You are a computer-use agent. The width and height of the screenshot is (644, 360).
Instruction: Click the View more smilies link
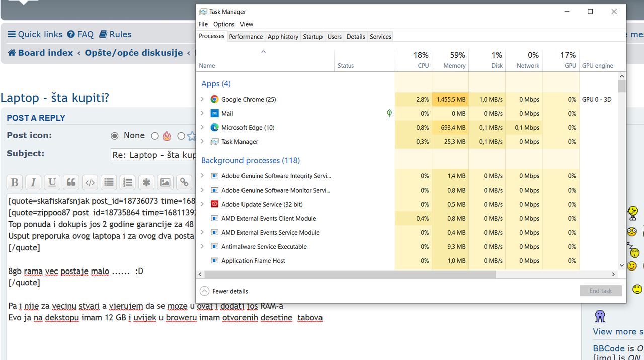coord(618,332)
